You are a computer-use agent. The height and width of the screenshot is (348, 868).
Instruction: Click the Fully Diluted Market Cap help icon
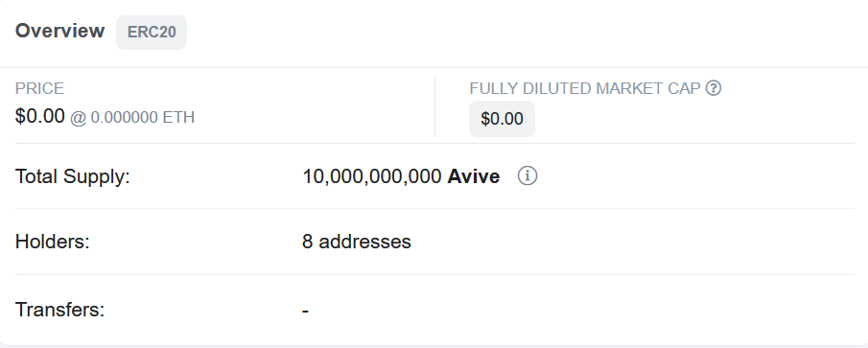point(714,88)
